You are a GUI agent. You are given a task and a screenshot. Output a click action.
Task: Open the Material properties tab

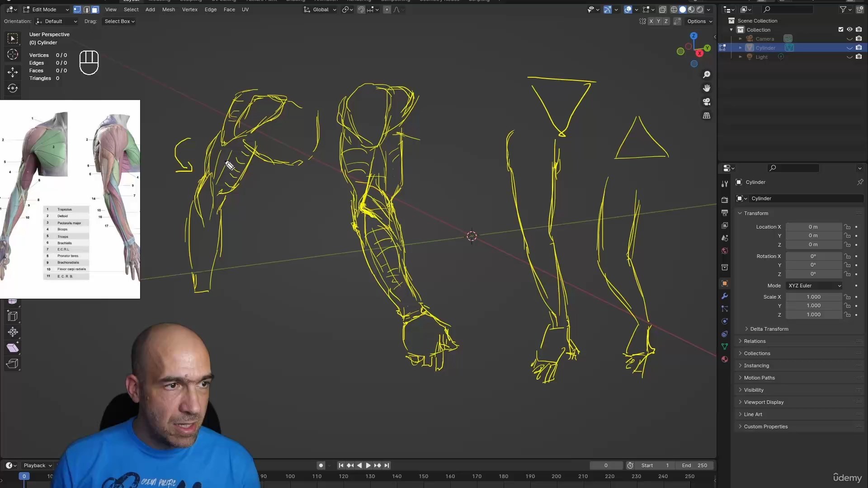[x=725, y=359]
